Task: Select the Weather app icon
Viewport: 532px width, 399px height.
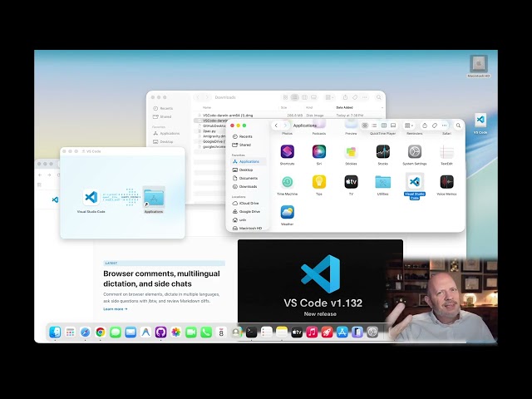Action: [287, 213]
